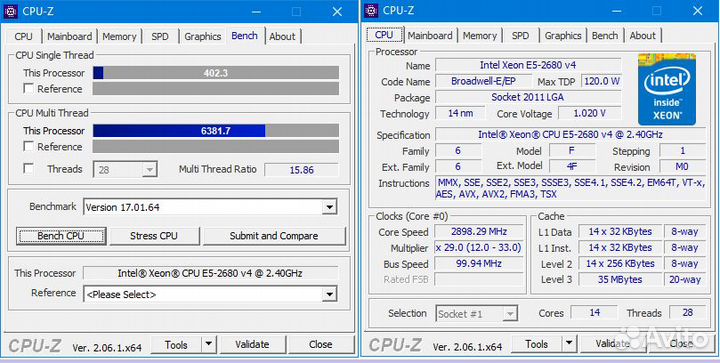Click Submit and Compare button
Image resolution: width=720 pixels, height=363 pixels.
tap(274, 236)
